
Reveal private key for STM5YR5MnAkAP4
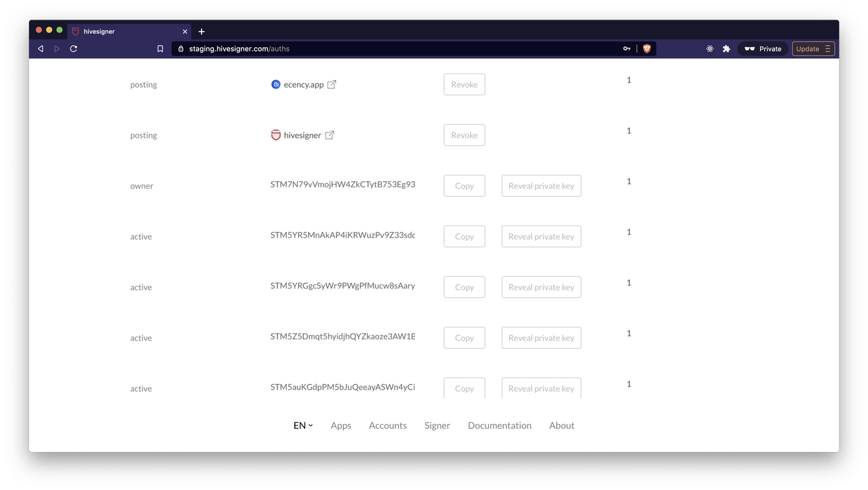pos(541,237)
